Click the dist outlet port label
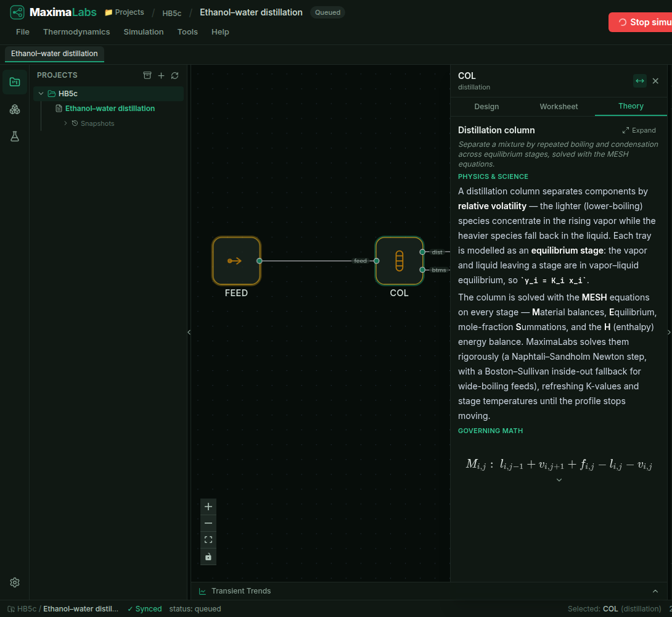This screenshot has height=617, width=672. coord(437,252)
